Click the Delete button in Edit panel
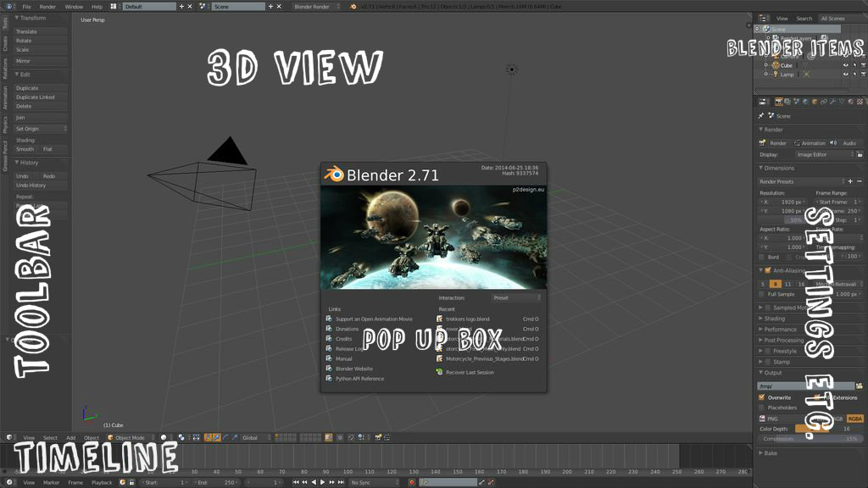Viewport: 868px width, 488px height. pyautogui.click(x=41, y=106)
